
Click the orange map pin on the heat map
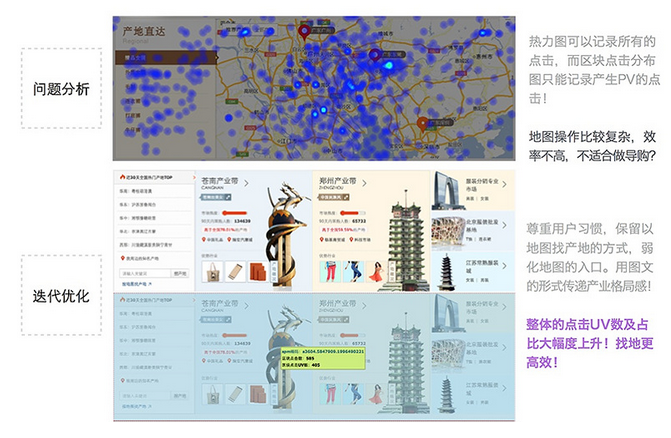coord(423,124)
